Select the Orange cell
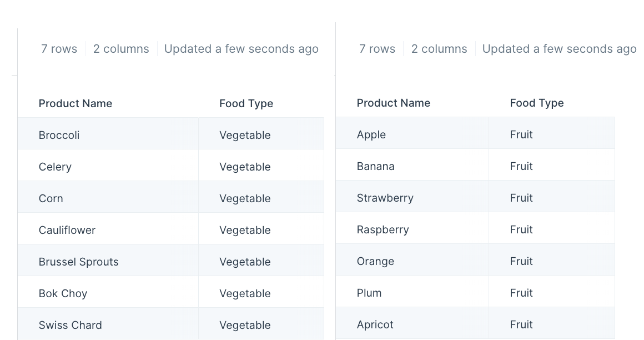 pyautogui.click(x=412, y=260)
